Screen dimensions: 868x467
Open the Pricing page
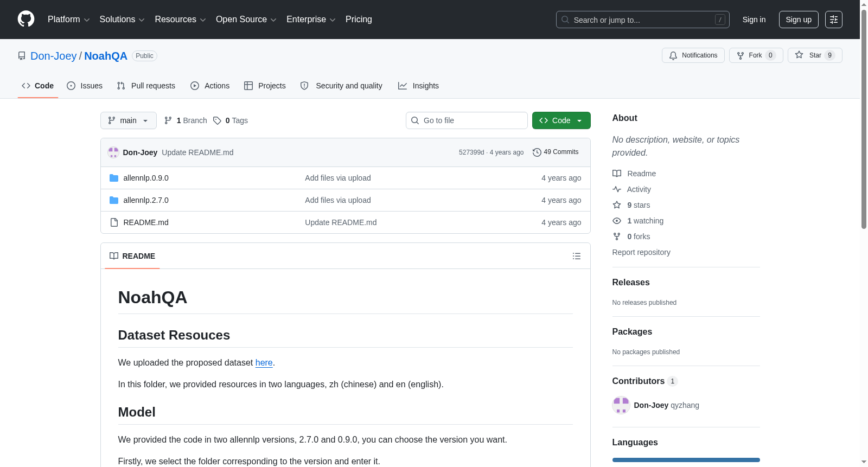[x=359, y=20]
